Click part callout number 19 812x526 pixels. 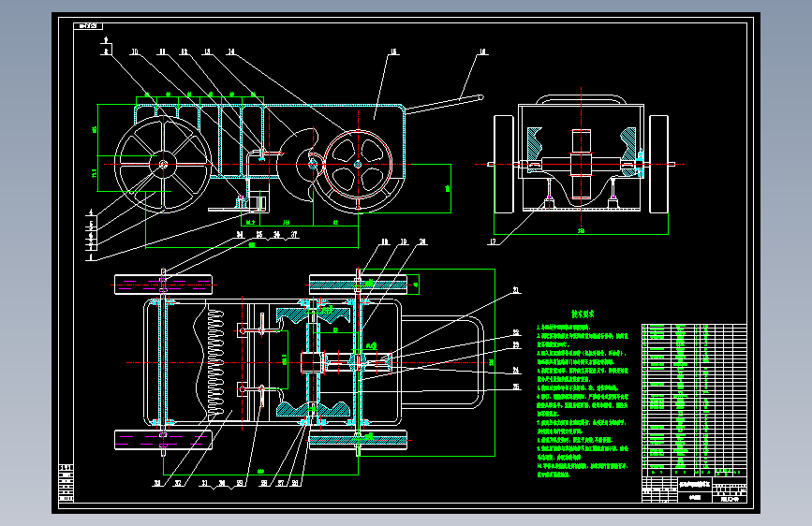(404, 241)
